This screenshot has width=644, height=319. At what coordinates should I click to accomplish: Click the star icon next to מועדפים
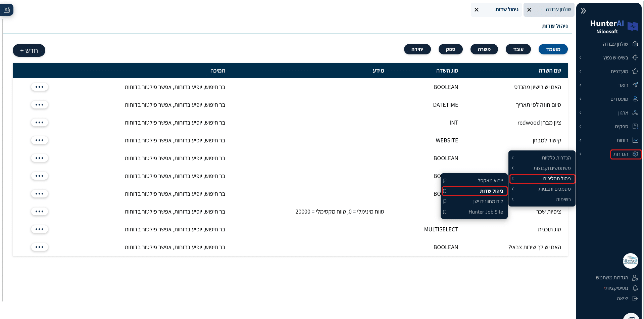(x=635, y=71)
